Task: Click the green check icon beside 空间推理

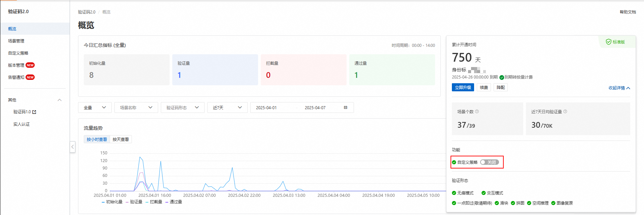Action: coord(529,203)
